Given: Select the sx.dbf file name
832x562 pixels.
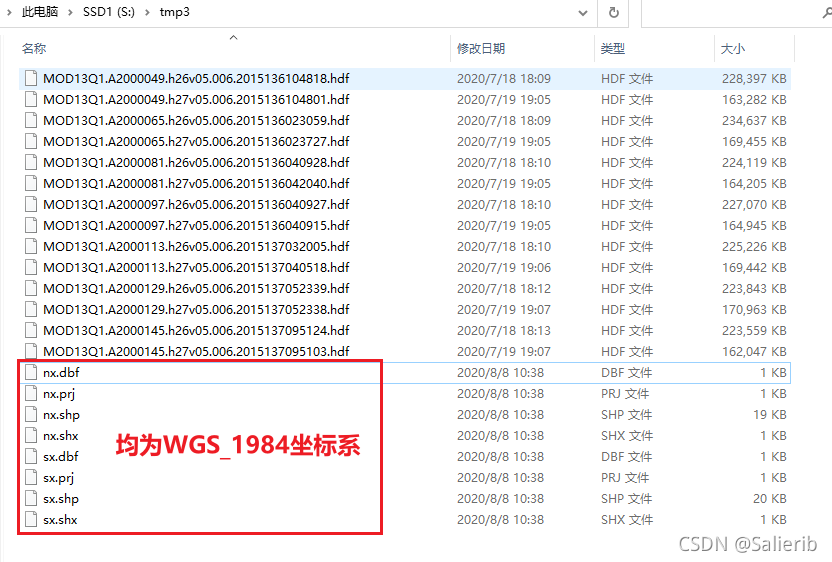Looking at the screenshot, I should coord(60,456).
